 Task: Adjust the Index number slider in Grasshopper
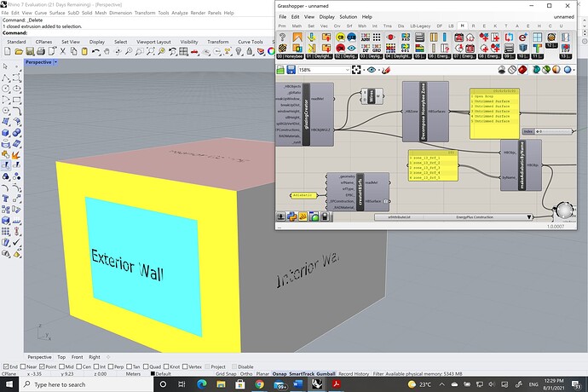547,131
